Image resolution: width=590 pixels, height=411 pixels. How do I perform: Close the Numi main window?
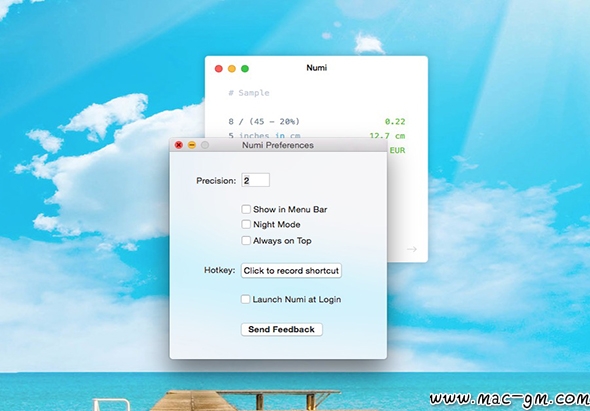[219, 68]
